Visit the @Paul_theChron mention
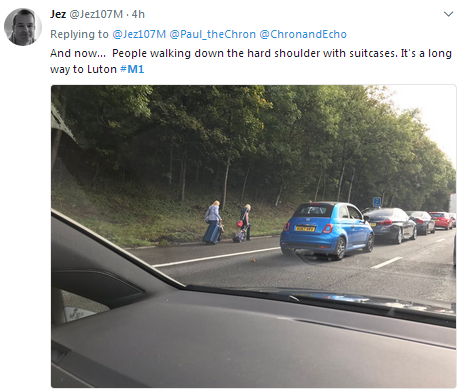The image size is (458, 391). click(213, 34)
